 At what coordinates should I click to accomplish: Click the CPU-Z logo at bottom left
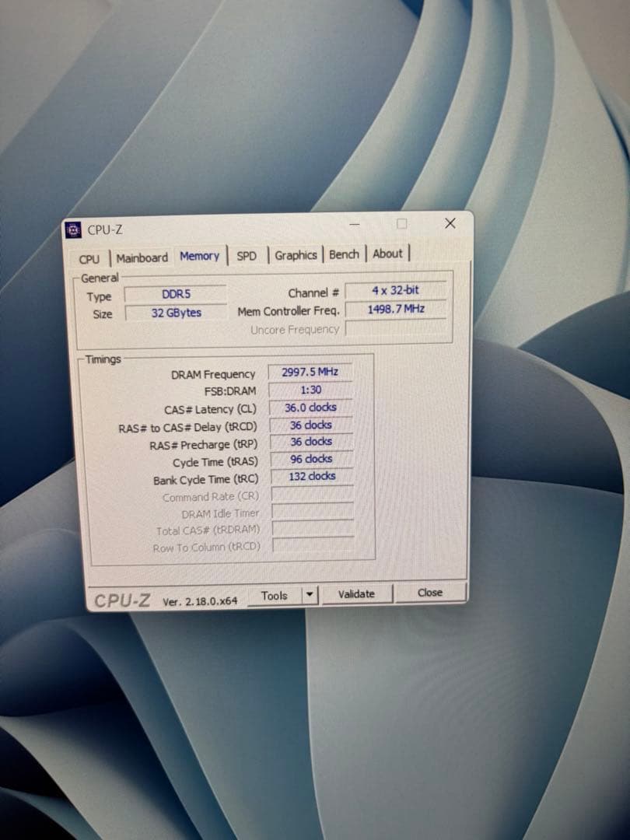click(122, 600)
